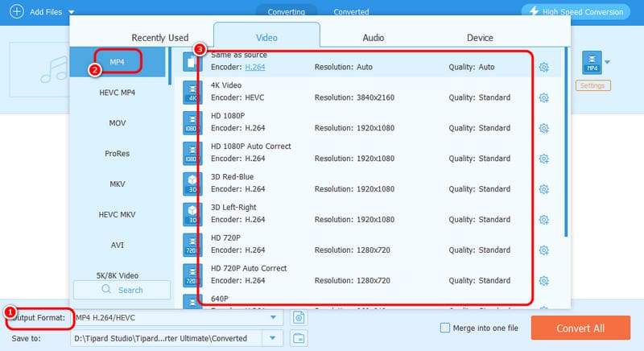The height and width of the screenshot is (351, 644).
Task: Select Resolution 1280x720 of HD 720P
Action: (353, 250)
